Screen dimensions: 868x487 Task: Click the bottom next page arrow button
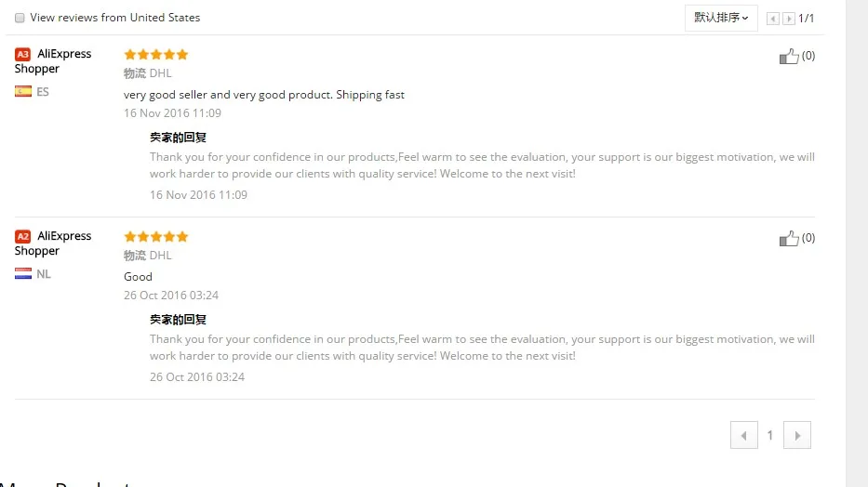tap(797, 435)
